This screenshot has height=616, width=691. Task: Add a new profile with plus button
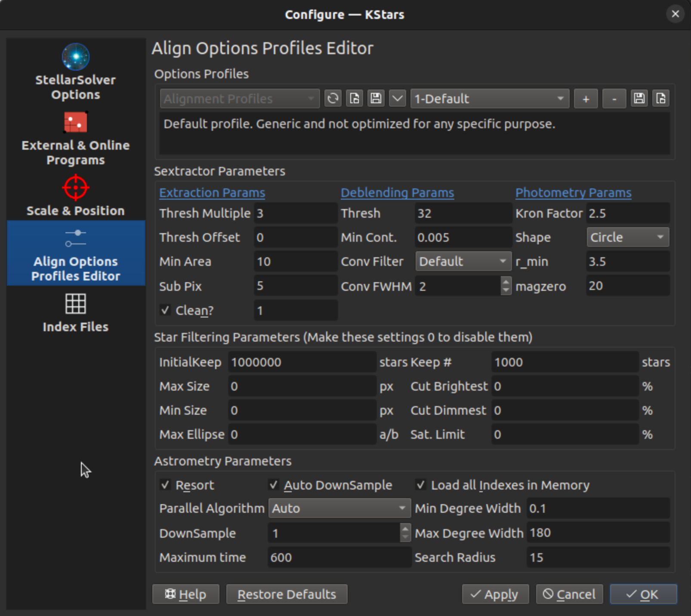(x=586, y=99)
